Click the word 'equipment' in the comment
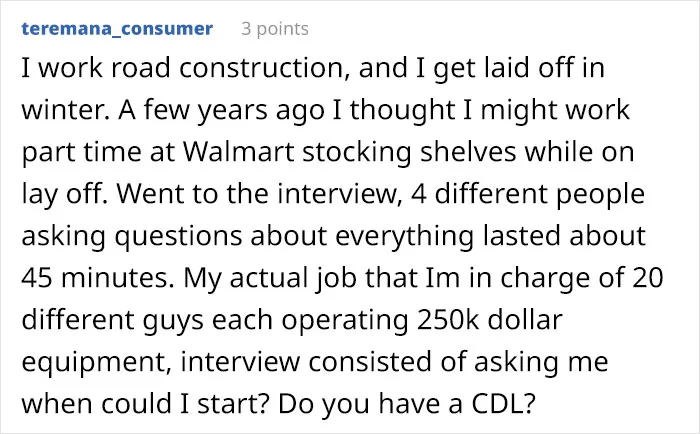700x434 pixels. tap(93, 363)
